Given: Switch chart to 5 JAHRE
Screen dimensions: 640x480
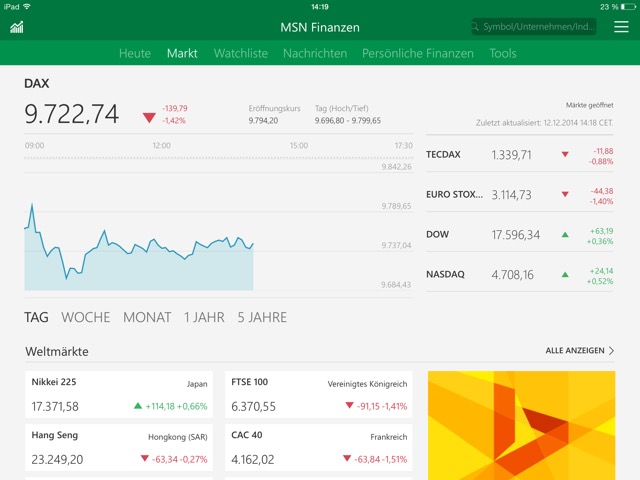Looking at the screenshot, I should point(262,317).
